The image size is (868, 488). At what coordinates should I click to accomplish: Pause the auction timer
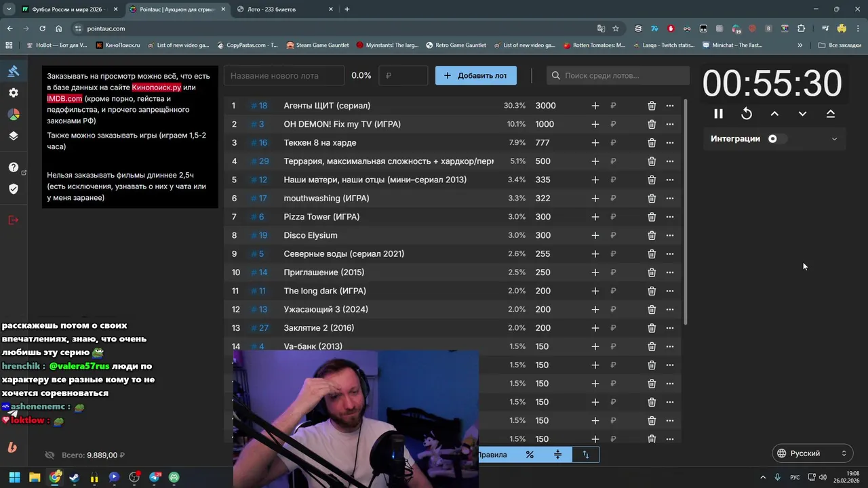[718, 114]
